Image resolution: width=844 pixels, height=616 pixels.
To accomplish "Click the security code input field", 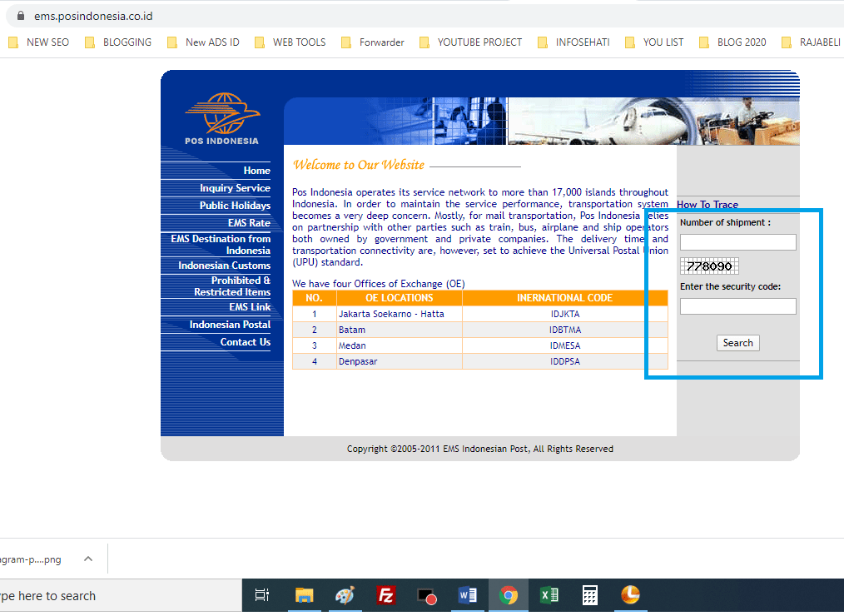I will coord(737,306).
